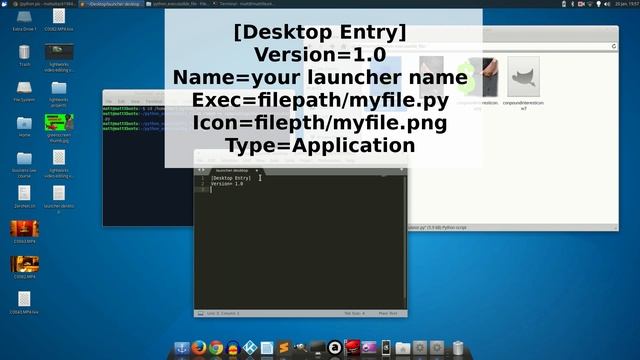Open the Plain Text syntax selector in status bar

tap(388, 313)
